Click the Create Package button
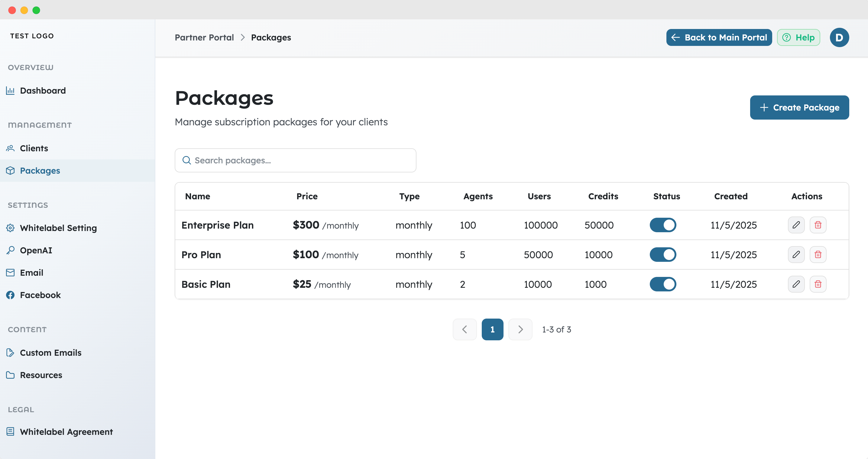868x459 pixels. click(x=799, y=108)
